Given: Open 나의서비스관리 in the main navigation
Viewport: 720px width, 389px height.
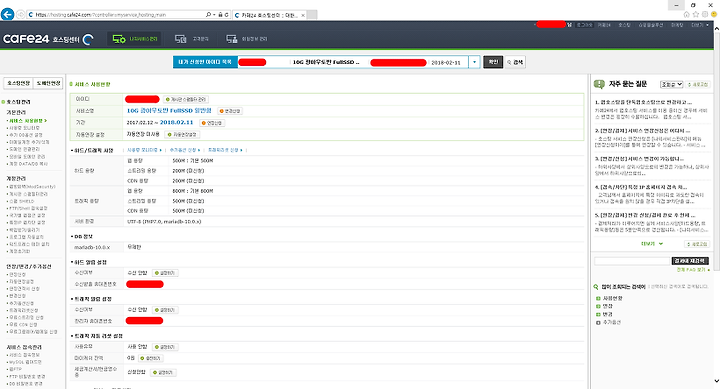Looking at the screenshot, I should pyautogui.click(x=135, y=39).
